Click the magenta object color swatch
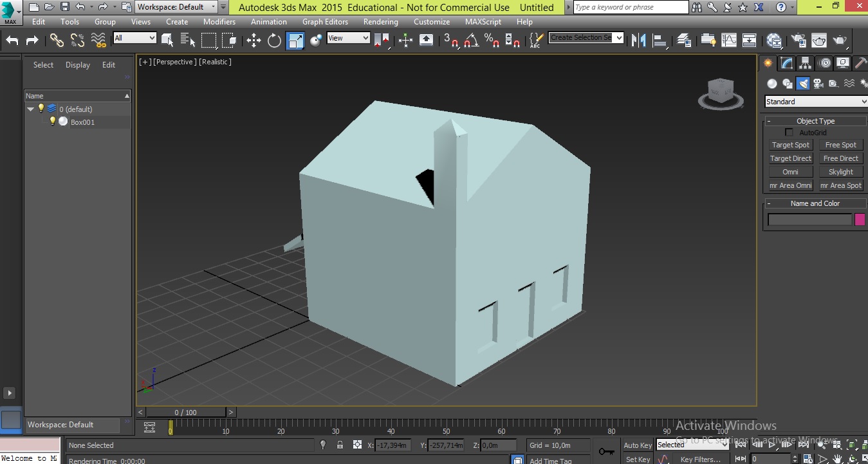 click(860, 220)
